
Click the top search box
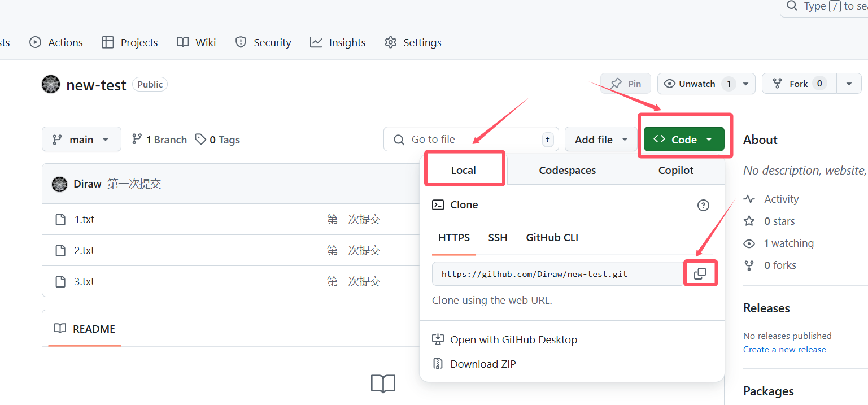pyautogui.click(x=824, y=7)
